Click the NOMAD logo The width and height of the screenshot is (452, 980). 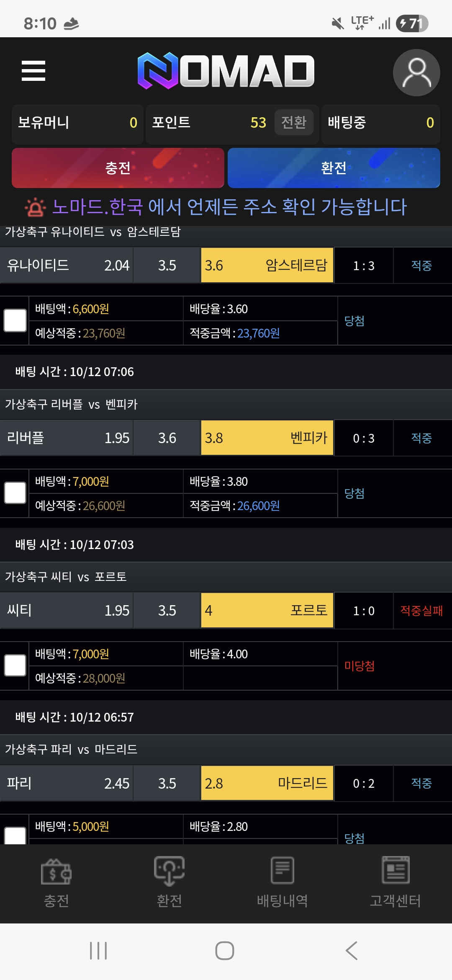point(226,71)
